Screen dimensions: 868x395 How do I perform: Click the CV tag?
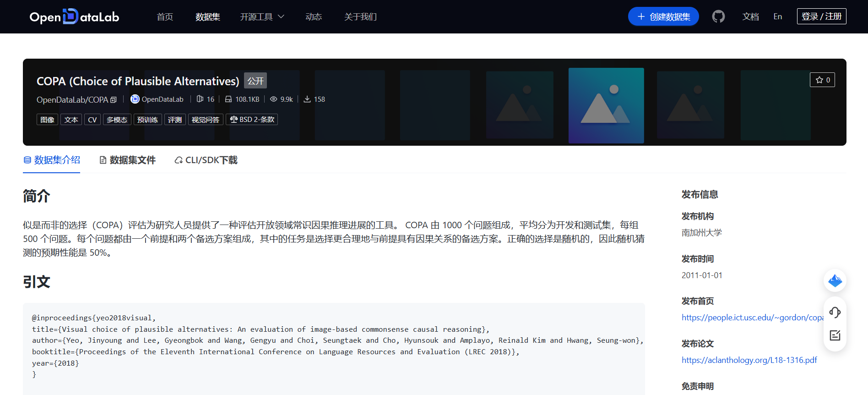[x=92, y=120]
